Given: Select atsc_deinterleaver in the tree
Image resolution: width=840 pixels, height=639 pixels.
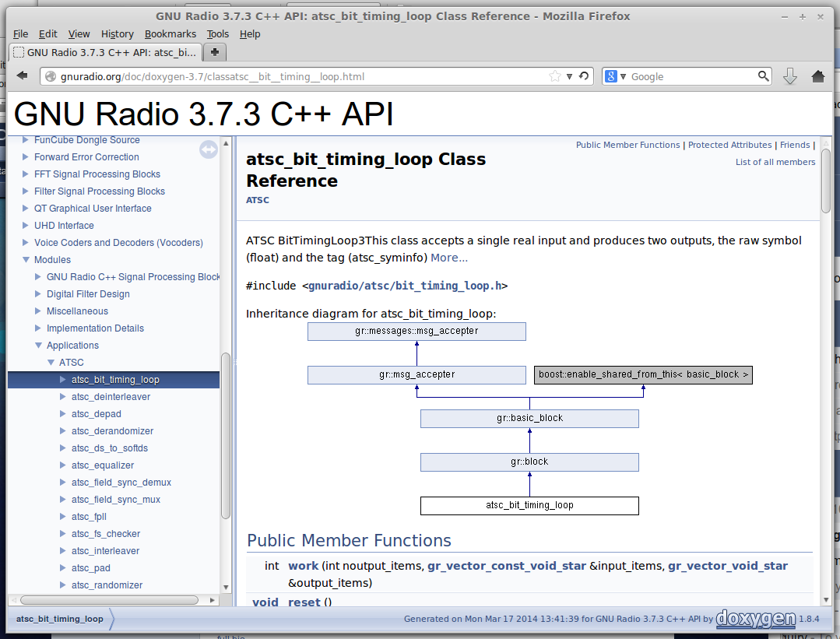Looking at the screenshot, I should [x=111, y=397].
